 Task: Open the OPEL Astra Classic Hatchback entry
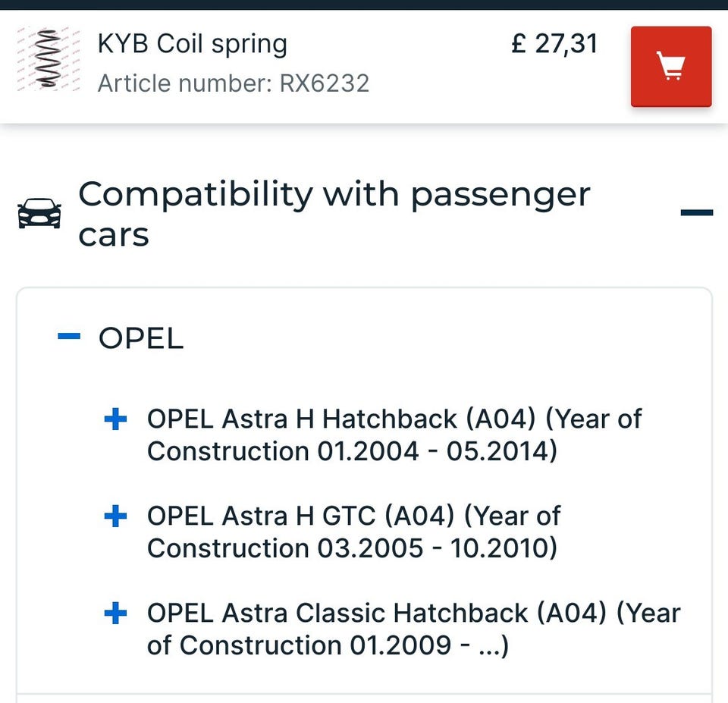point(413,614)
